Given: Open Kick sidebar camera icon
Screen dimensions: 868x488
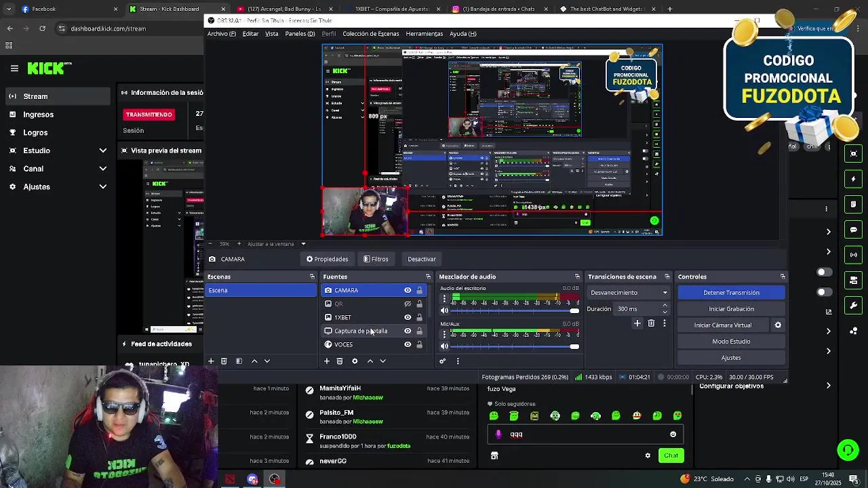Looking at the screenshot, I should pos(854,153).
